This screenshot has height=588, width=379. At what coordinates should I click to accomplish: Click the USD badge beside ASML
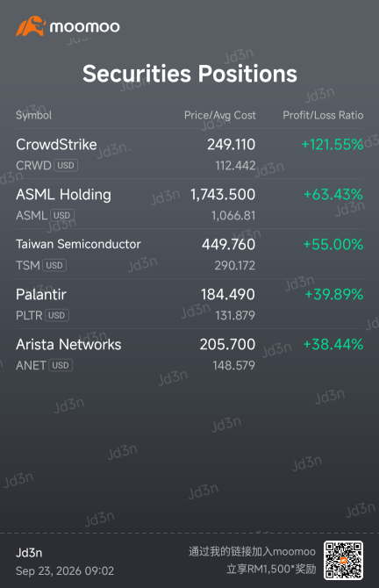pyautogui.click(x=62, y=215)
